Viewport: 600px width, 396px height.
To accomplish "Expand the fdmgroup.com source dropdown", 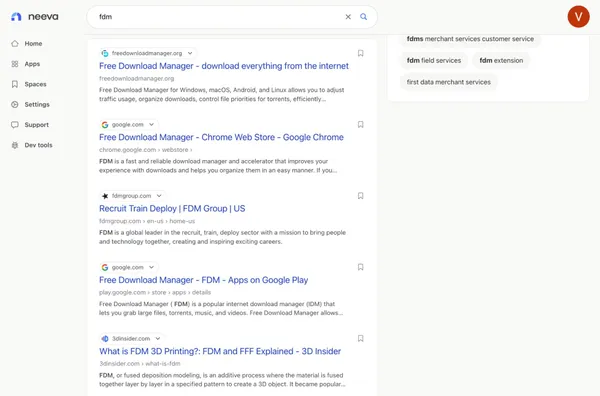I will [x=159, y=196].
